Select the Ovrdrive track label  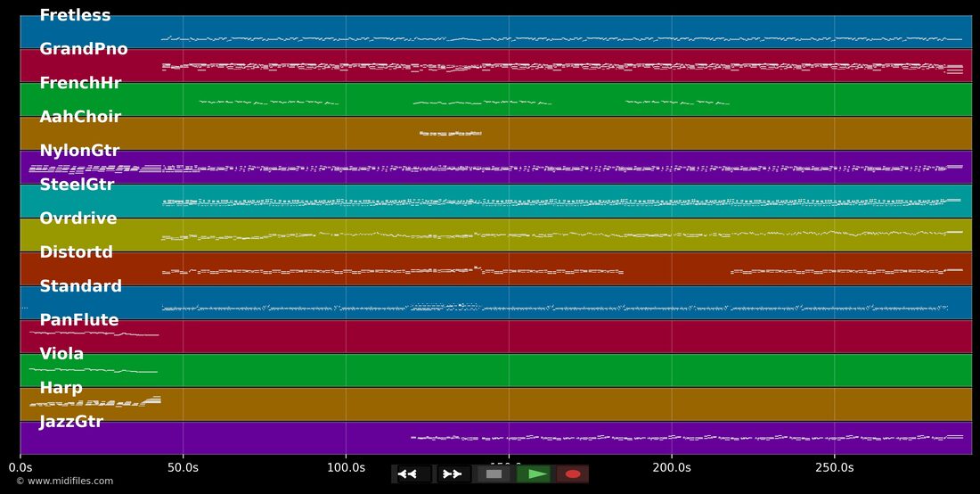click(x=78, y=218)
